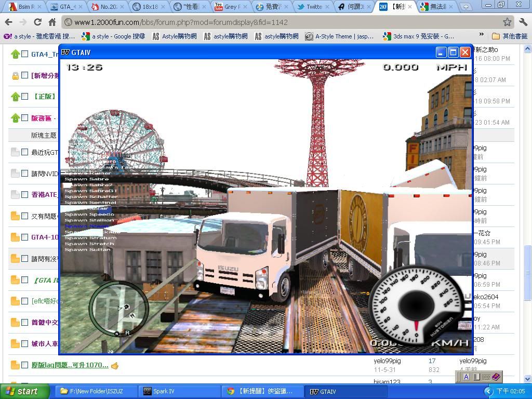Click the green pinned arrow beside GTA4_Tr thread
532x399 pixels.
(15, 54)
